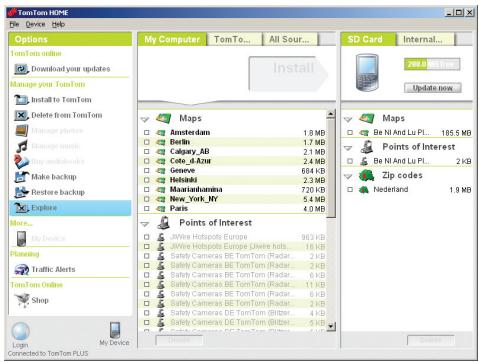Click the Delete button under My Computer list
479x362 pixels.
pos(179,340)
